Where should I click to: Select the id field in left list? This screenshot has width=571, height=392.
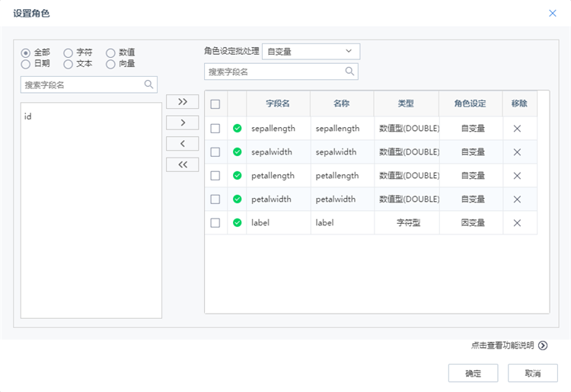point(28,116)
